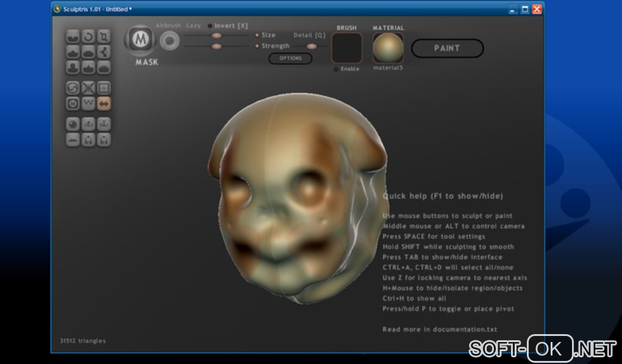The width and height of the screenshot is (622, 364).
Task: Open the OPTIONS panel
Action: (290, 59)
